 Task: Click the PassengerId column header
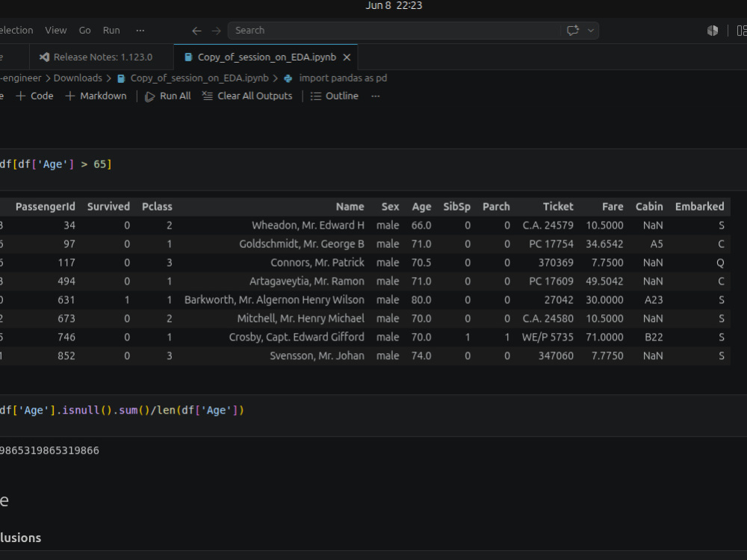pyautogui.click(x=46, y=207)
